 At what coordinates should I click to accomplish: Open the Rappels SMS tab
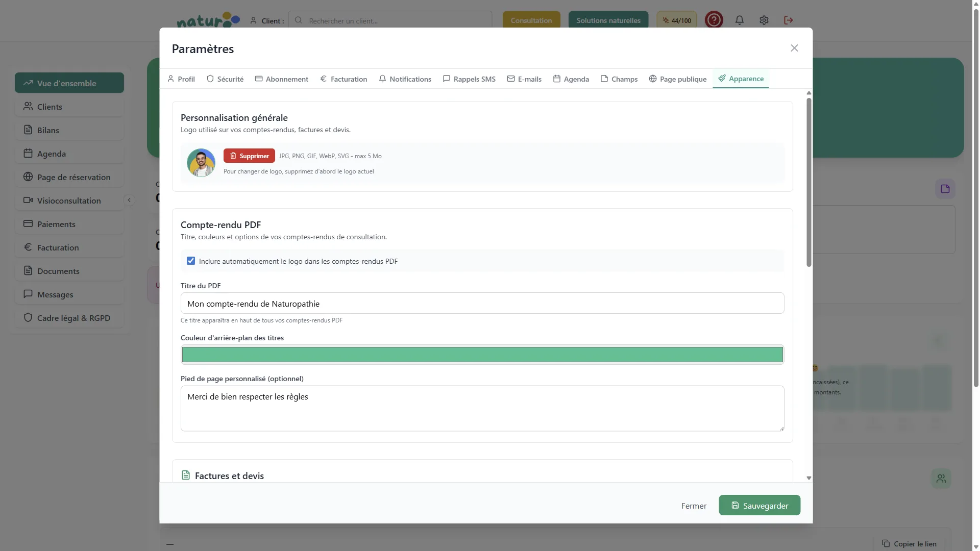(469, 79)
